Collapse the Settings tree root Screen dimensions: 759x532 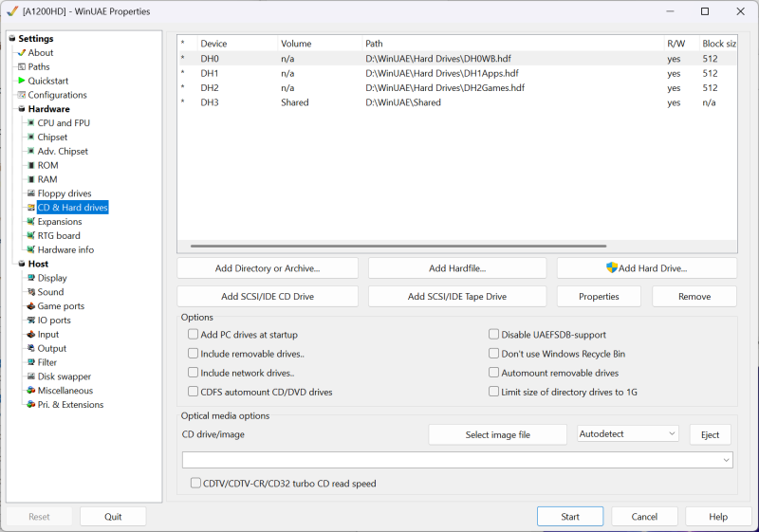12,39
